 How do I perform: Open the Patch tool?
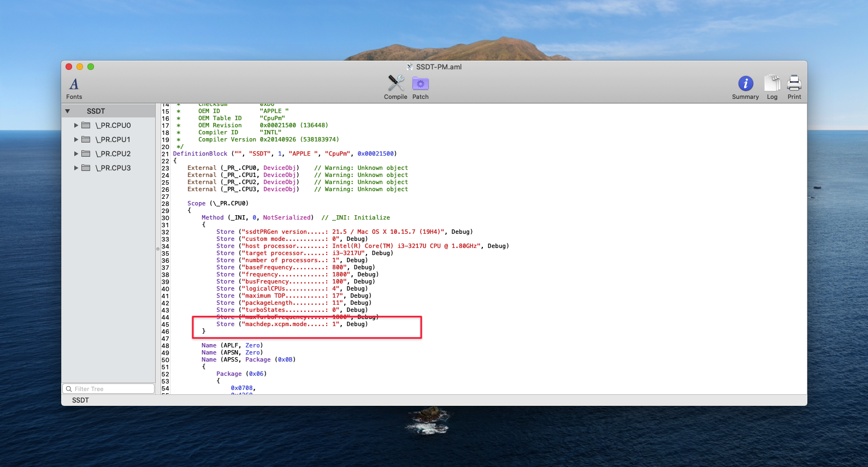[420, 84]
